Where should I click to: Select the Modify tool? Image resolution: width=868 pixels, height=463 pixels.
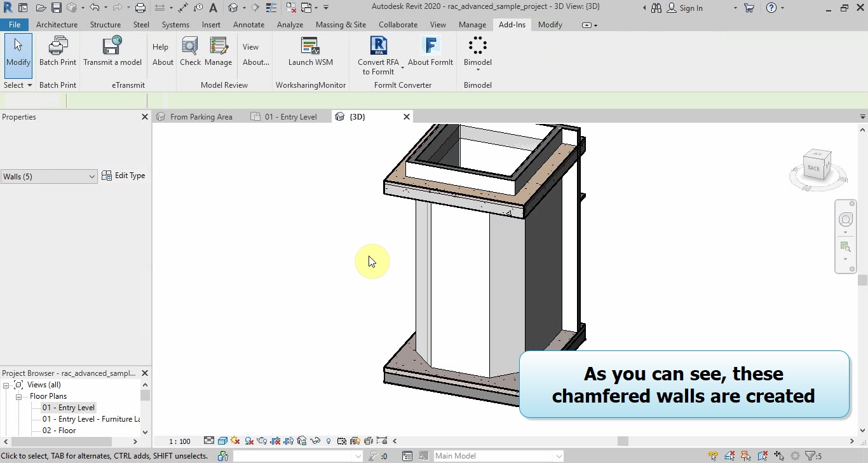pyautogui.click(x=18, y=54)
